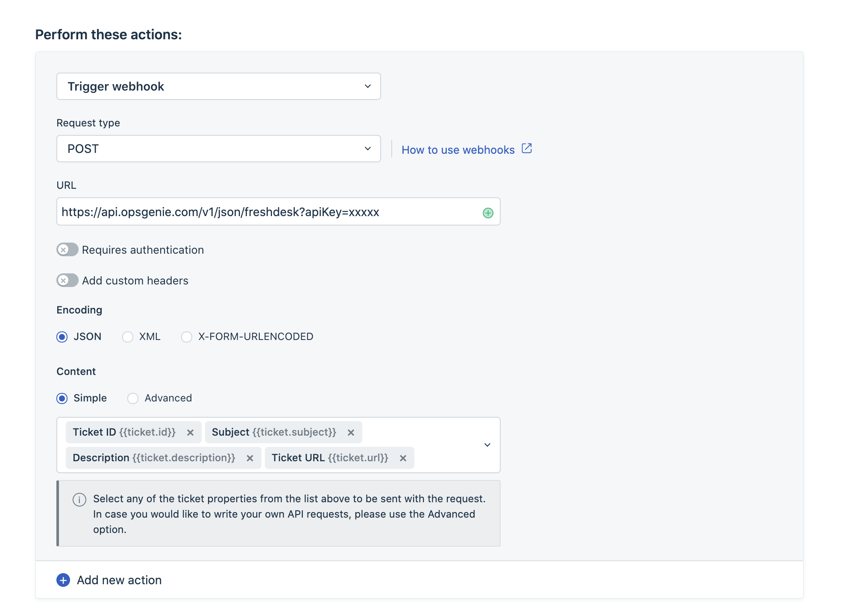868x615 pixels.
Task: Select XML encoding radio button
Action: (128, 337)
